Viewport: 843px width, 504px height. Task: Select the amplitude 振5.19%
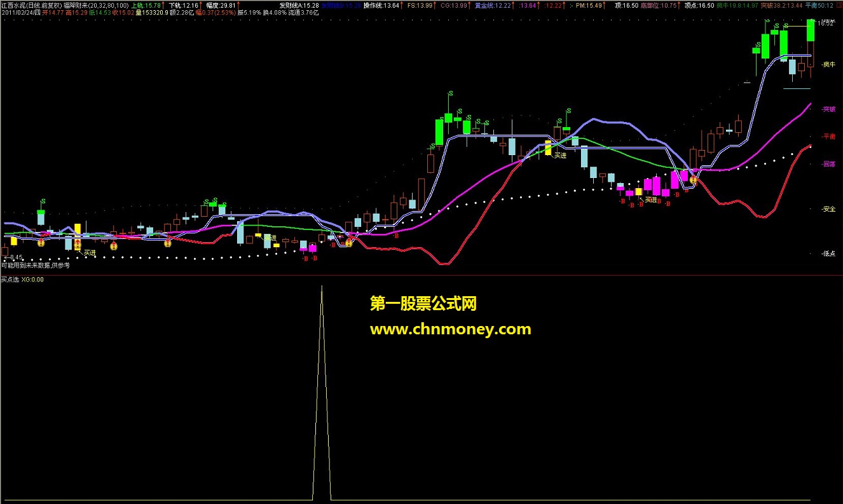tap(249, 13)
